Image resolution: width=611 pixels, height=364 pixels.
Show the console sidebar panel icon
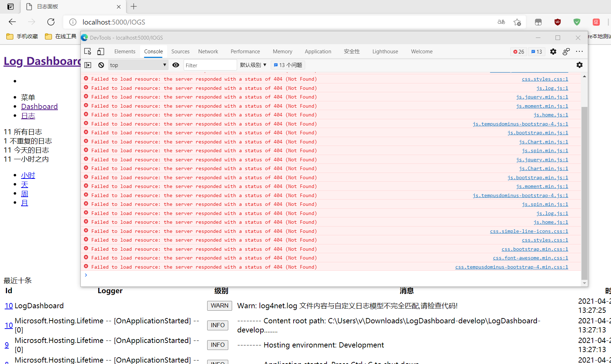pyautogui.click(x=87, y=65)
